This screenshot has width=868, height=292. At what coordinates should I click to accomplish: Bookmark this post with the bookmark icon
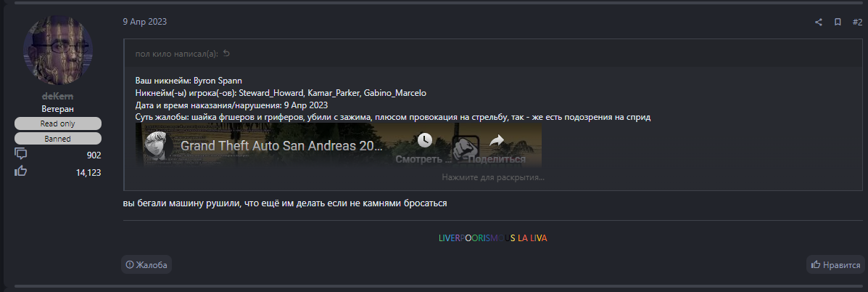tap(838, 23)
